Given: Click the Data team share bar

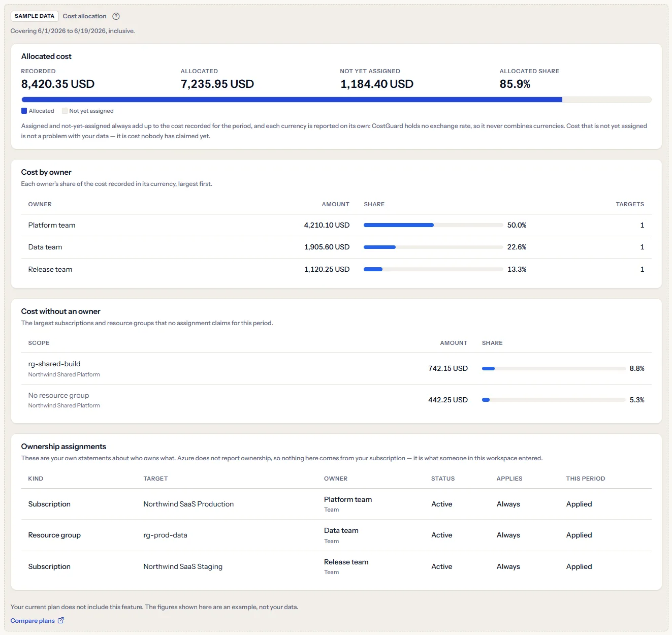Looking at the screenshot, I should pyautogui.click(x=433, y=247).
